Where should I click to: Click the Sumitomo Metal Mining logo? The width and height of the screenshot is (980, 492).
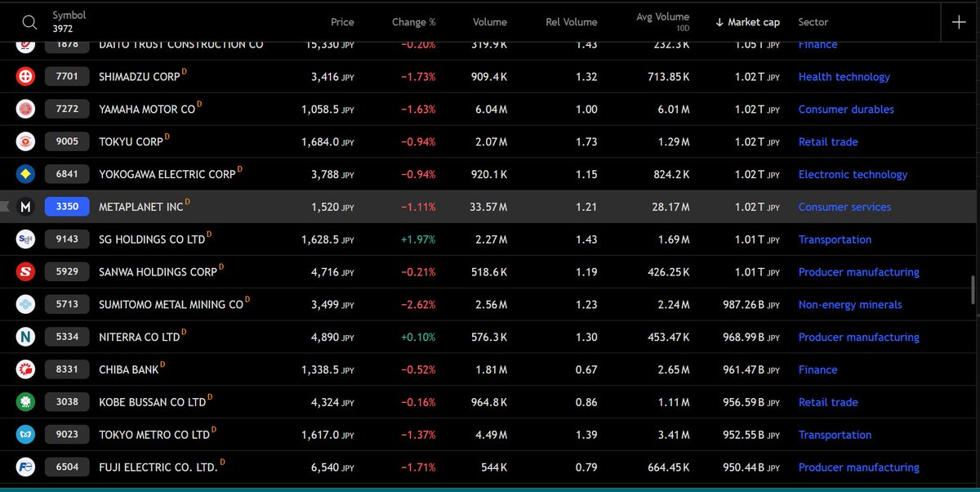click(x=26, y=304)
